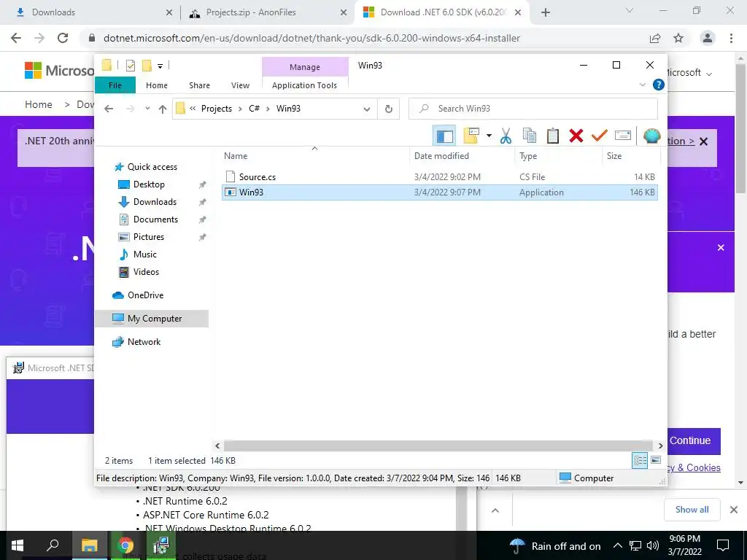Image resolution: width=747 pixels, height=560 pixels.
Task: Select the Win93 application file
Action: [440, 192]
